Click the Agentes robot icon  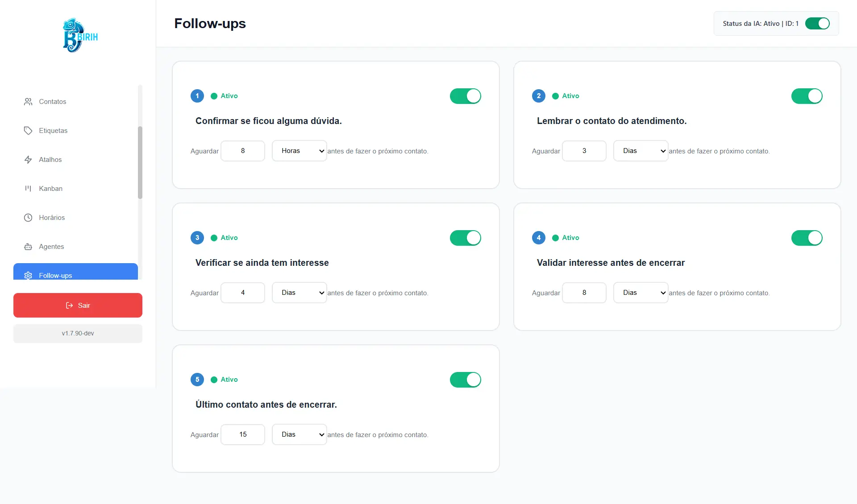point(28,247)
